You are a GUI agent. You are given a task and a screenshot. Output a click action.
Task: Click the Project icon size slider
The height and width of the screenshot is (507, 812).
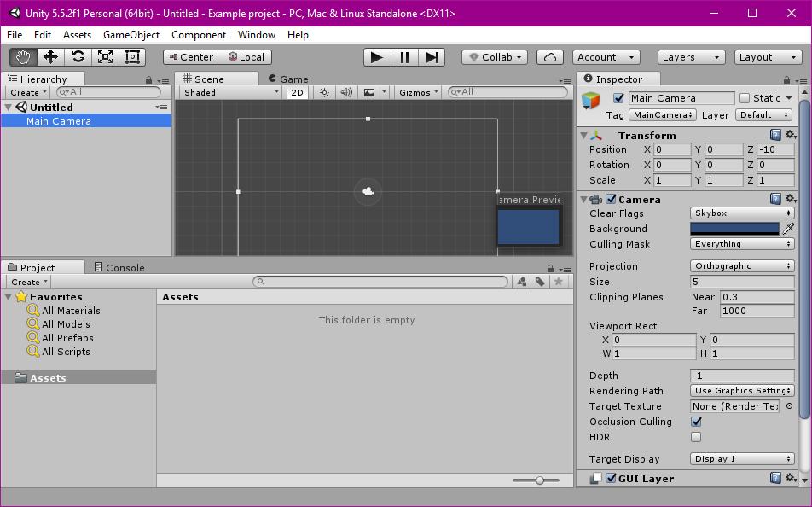(536, 481)
